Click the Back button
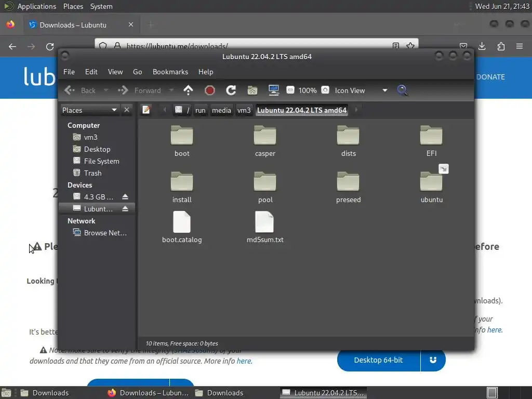Image resolution: width=532 pixels, height=399 pixels. pos(80,90)
